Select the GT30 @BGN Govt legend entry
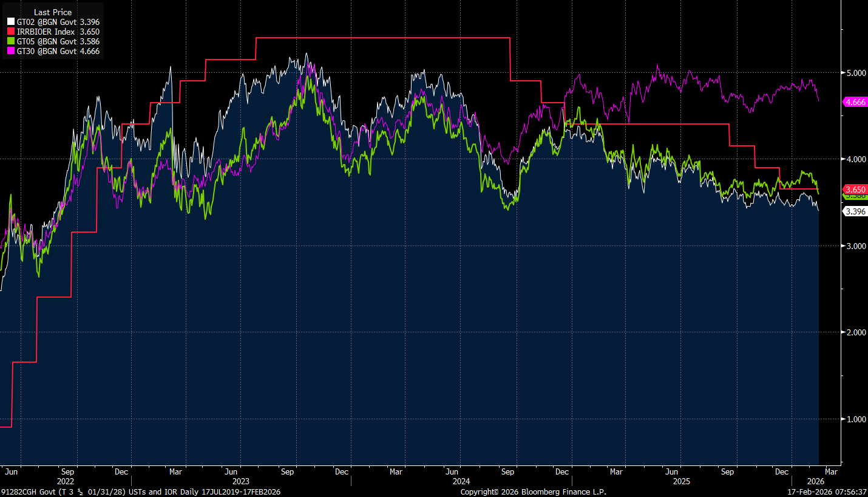Screen dimensions: 868x497 56,51
